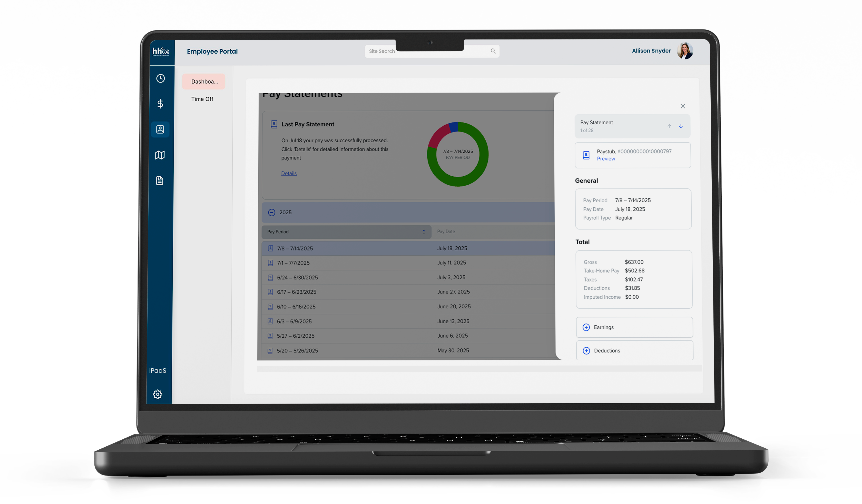
Task: Switch to the Time Off section
Action: [202, 99]
